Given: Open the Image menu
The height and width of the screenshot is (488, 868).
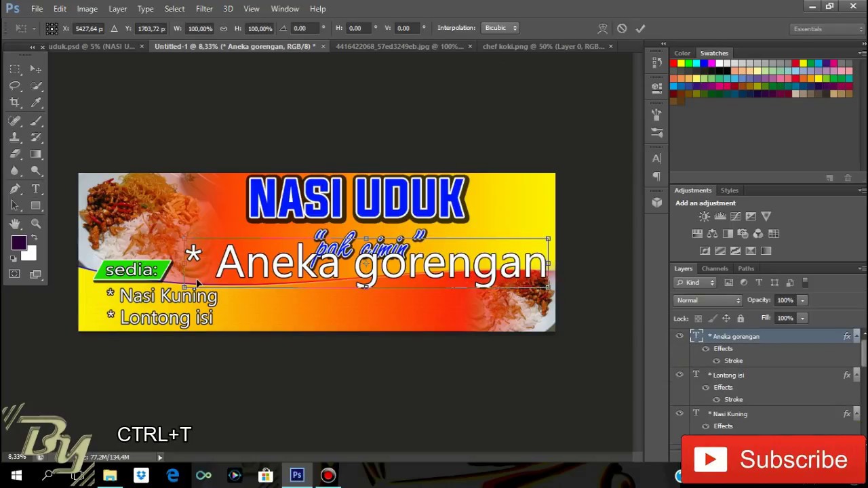Looking at the screenshot, I should coord(87,9).
